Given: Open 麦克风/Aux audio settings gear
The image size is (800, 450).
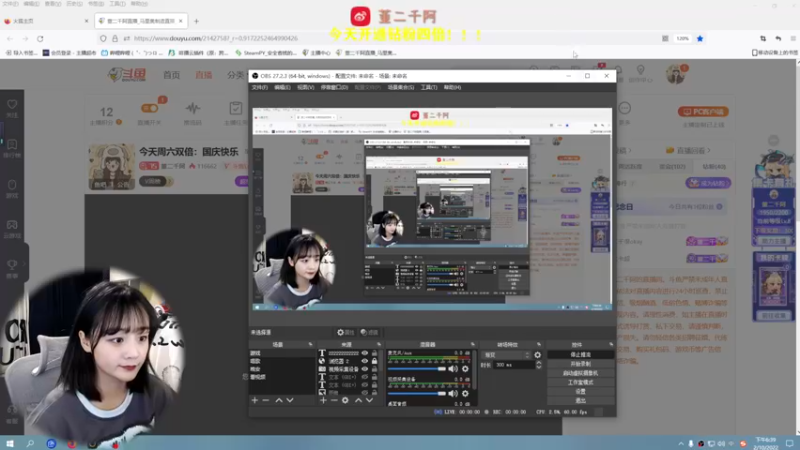Looking at the screenshot, I should [x=465, y=368].
